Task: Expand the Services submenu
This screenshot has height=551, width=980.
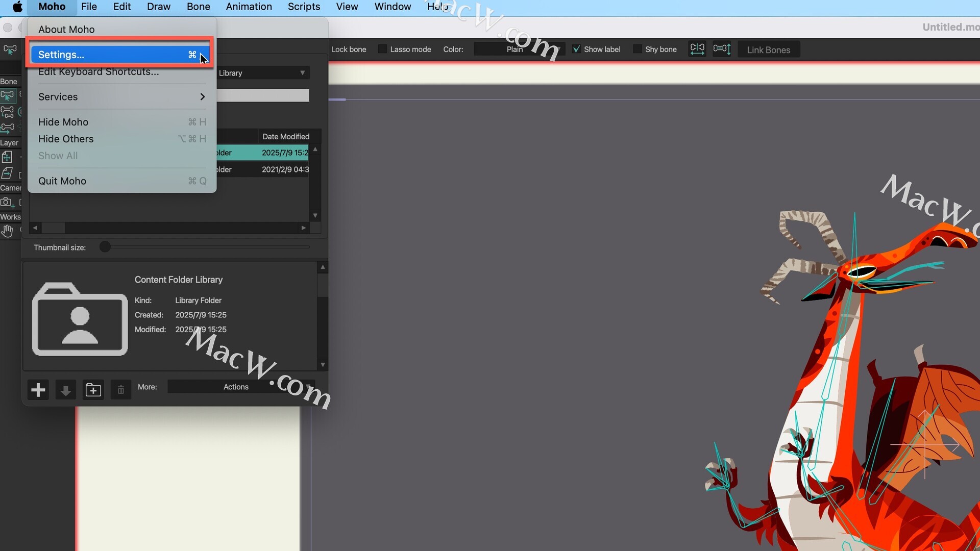Action: [122, 97]
